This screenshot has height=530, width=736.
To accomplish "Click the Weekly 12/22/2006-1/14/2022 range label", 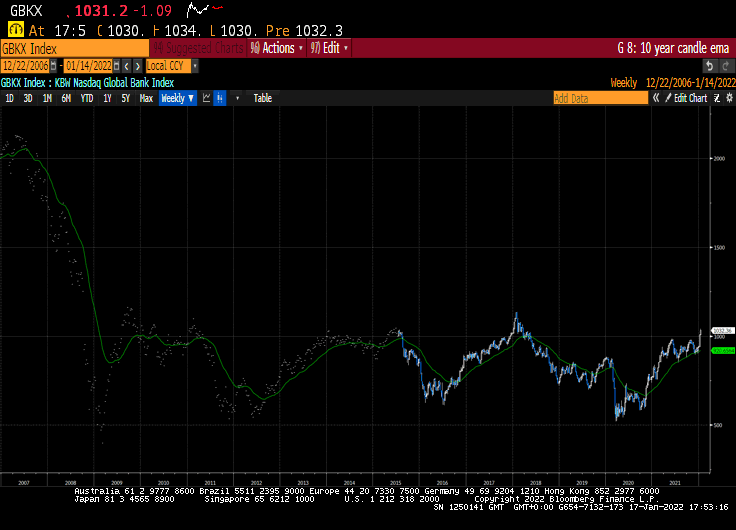I will click(x=673, y=83).
